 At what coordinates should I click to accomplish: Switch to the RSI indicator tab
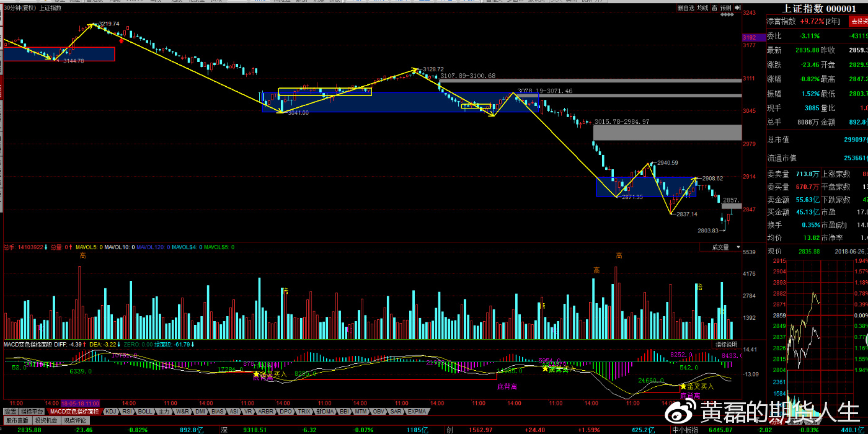(x=127, y=411)
